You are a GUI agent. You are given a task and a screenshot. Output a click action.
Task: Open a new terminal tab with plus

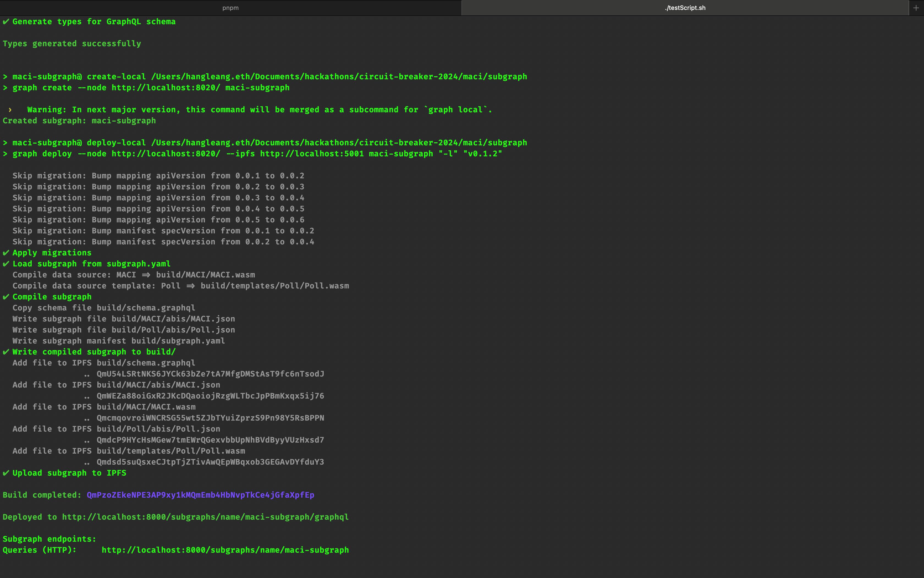[x=916, y=8]
